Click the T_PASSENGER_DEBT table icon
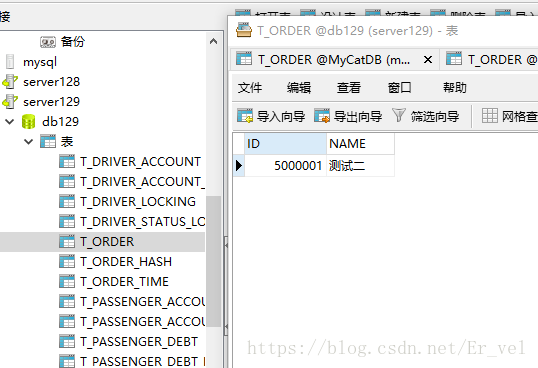Screen dimensions: 538x368 coord(67,342)
